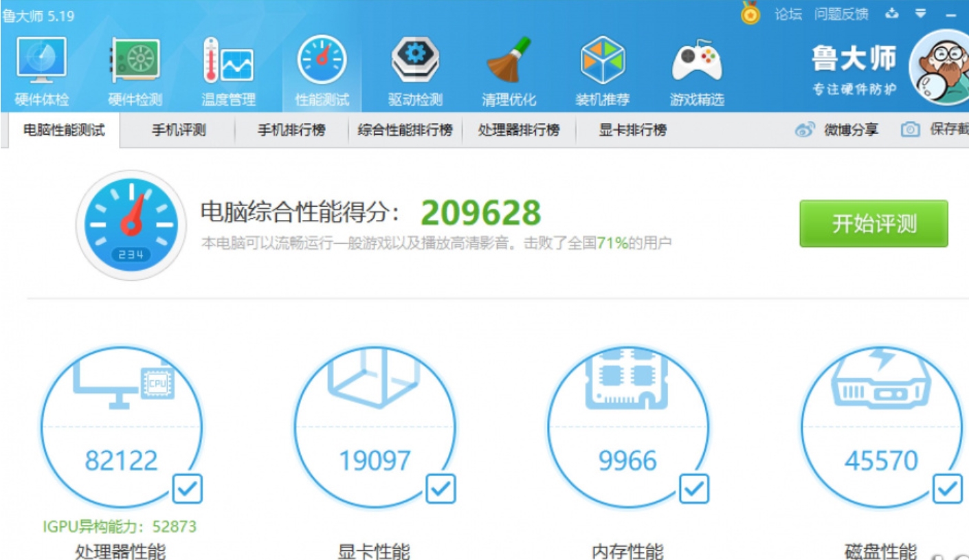The width and height of the screenshot is (969, 560).
Task: Open 清理优化 cleanup optimization brush icon
Action: 509,66
